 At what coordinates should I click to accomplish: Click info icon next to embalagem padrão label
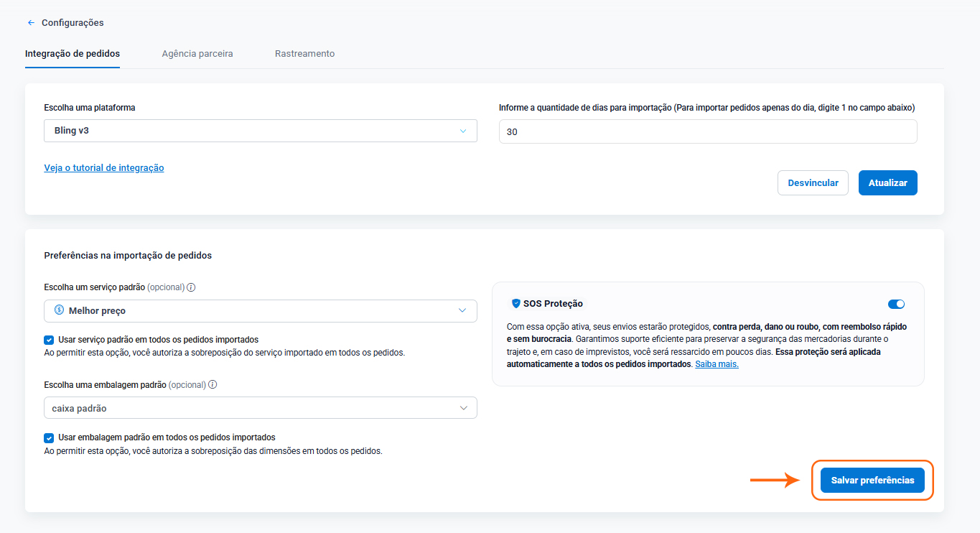213,384
